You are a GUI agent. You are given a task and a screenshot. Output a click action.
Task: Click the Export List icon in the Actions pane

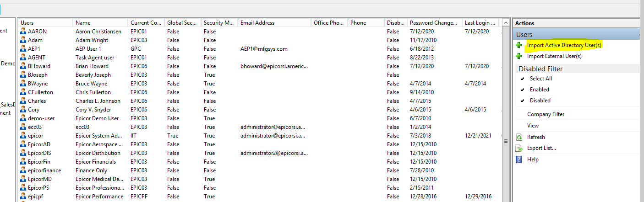(519, 148)
